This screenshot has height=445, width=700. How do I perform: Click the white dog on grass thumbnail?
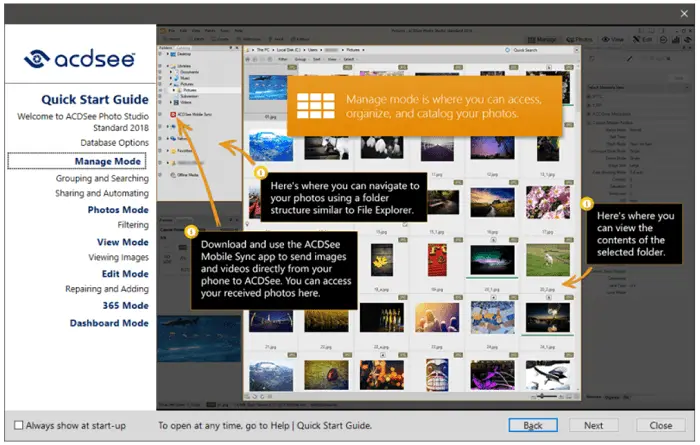pos(548,260)
